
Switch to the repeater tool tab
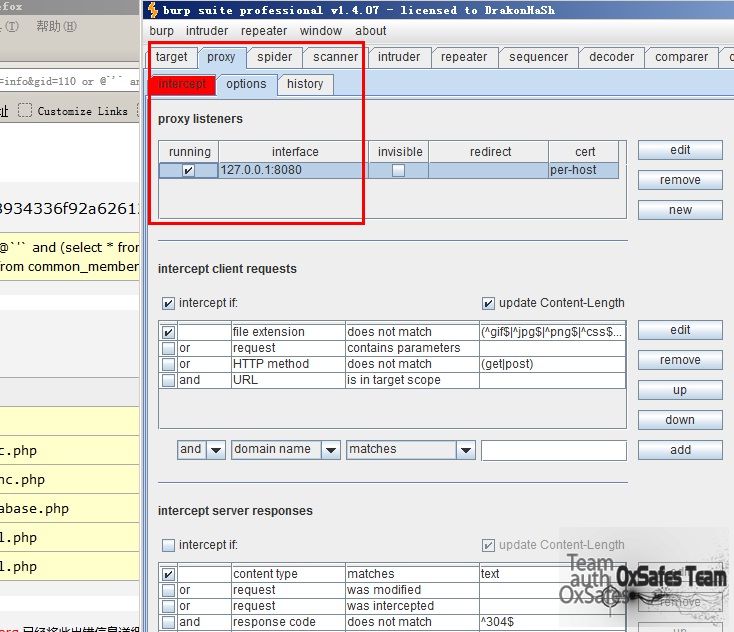tap(464, 57)
